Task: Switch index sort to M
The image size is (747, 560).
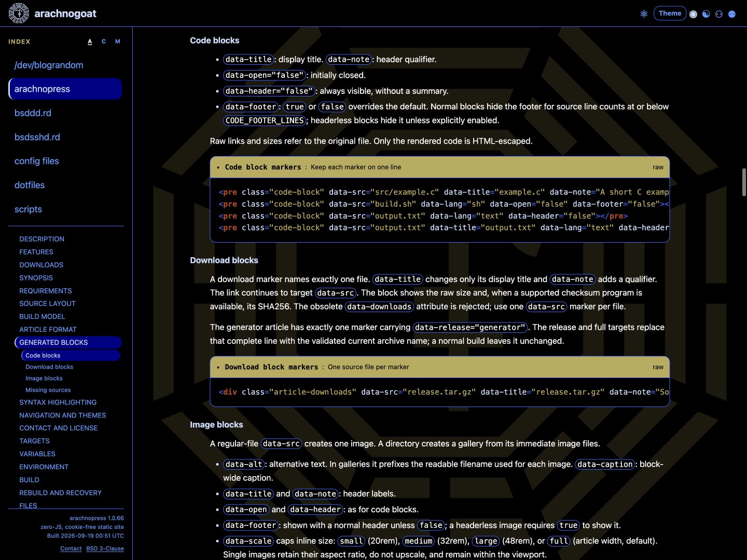Action: [118, 41]
